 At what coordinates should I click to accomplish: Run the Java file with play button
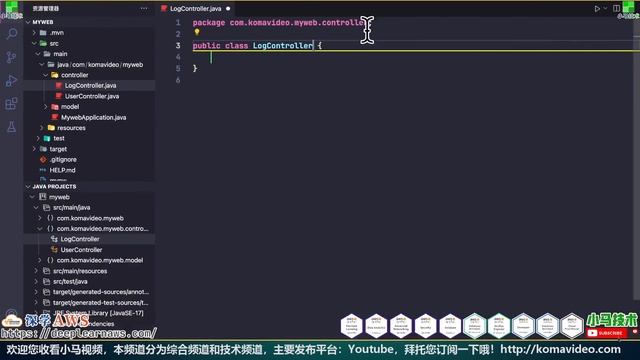coord(597,8)
